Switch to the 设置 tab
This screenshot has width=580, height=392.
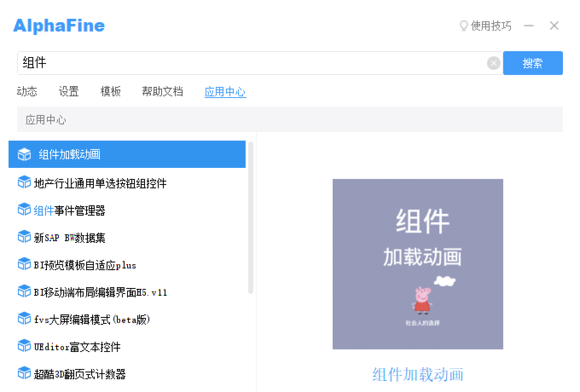(69, 91)
